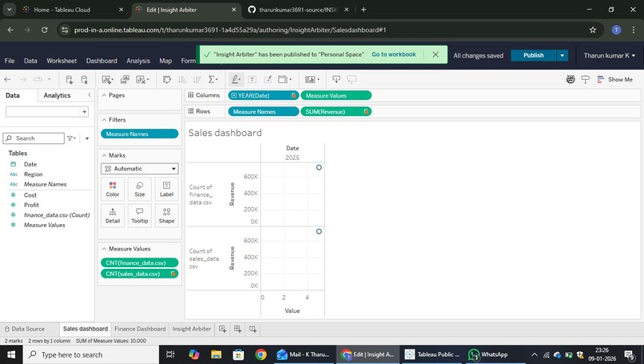Switch to the Insight Arbiter sheet tab

[x=192, y=329]
